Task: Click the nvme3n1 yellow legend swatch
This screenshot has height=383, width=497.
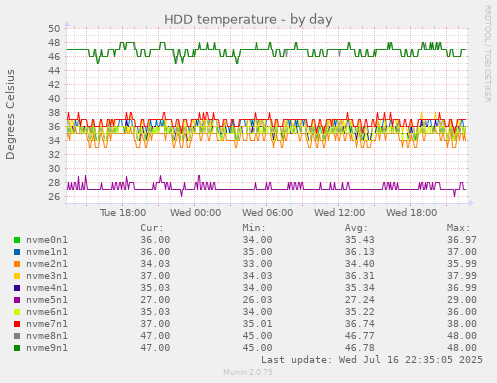Action: (17, 276)
